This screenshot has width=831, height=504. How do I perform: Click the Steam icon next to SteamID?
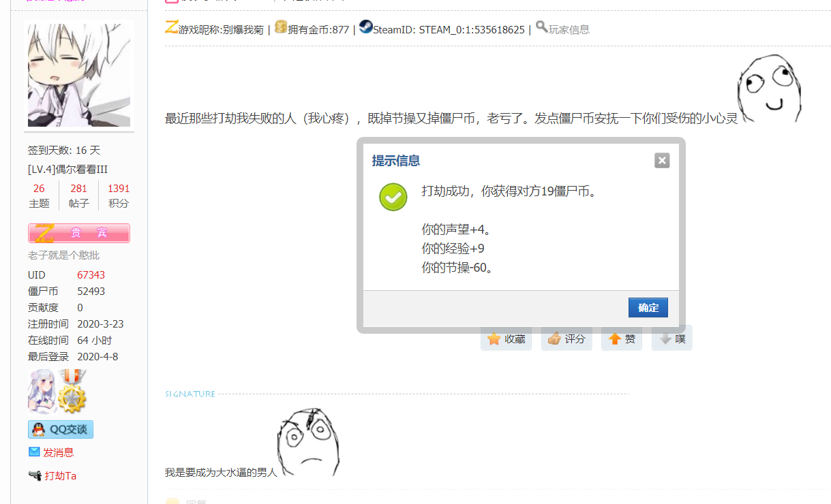coord(365,27)
